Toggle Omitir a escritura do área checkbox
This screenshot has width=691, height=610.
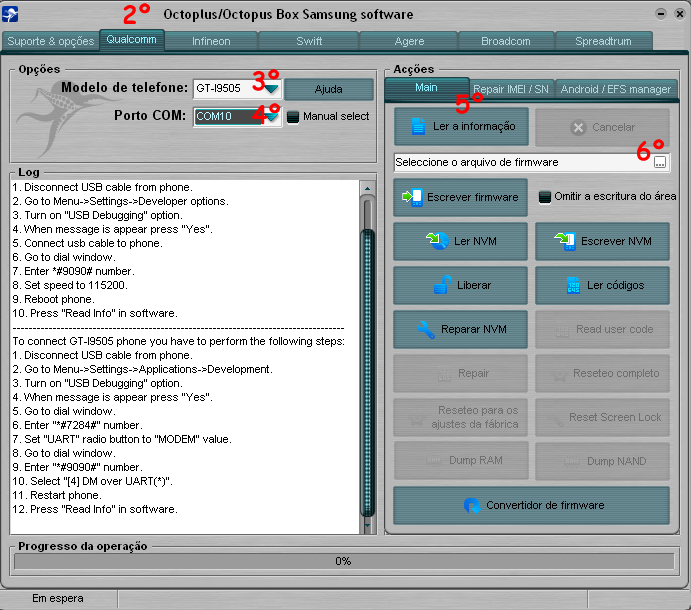(x=545, y=197)
